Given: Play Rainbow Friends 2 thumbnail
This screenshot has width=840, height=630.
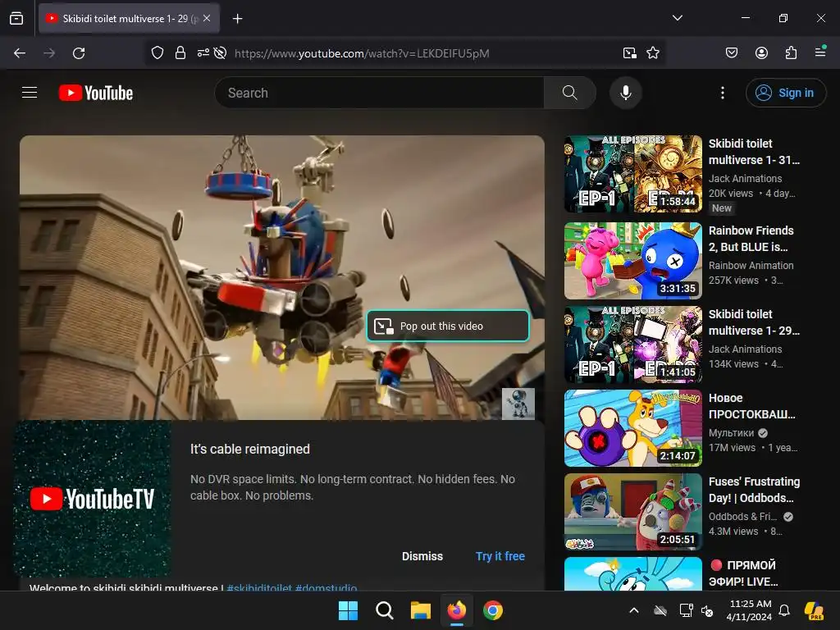Looking at the screenshot, I should 632,261.
